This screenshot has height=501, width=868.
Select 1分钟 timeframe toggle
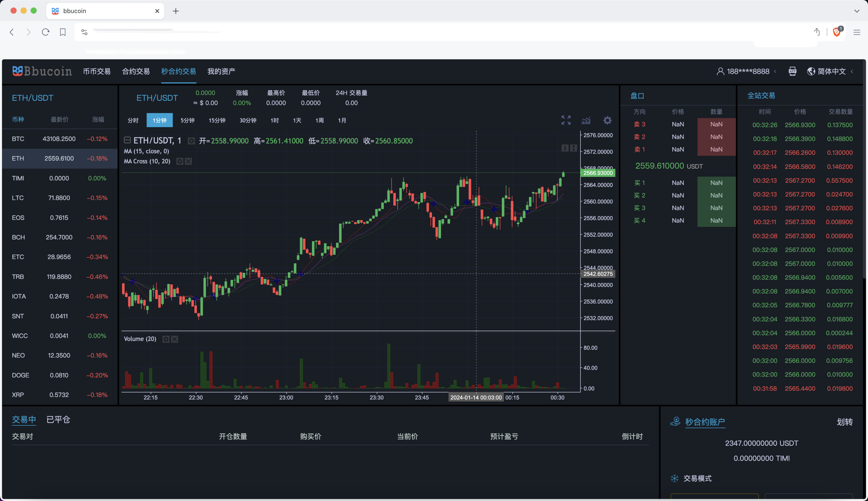[160, 120]
